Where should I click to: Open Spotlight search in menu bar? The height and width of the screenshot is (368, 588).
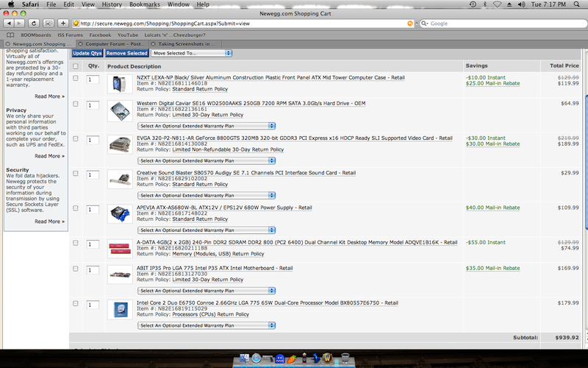[x=577, y=4]
